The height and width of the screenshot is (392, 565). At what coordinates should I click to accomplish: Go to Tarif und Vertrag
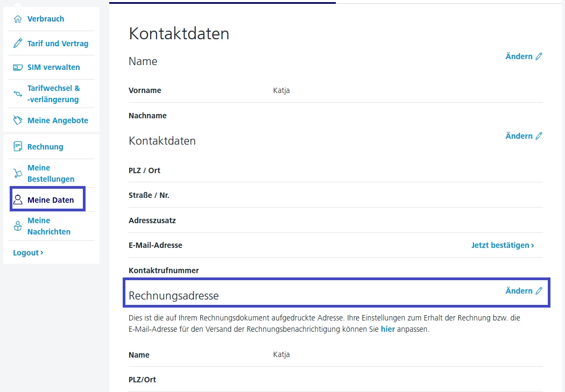point(58,44)
